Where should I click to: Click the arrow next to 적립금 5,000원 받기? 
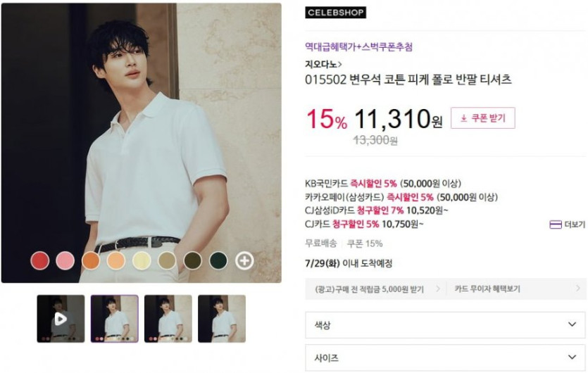437,289
